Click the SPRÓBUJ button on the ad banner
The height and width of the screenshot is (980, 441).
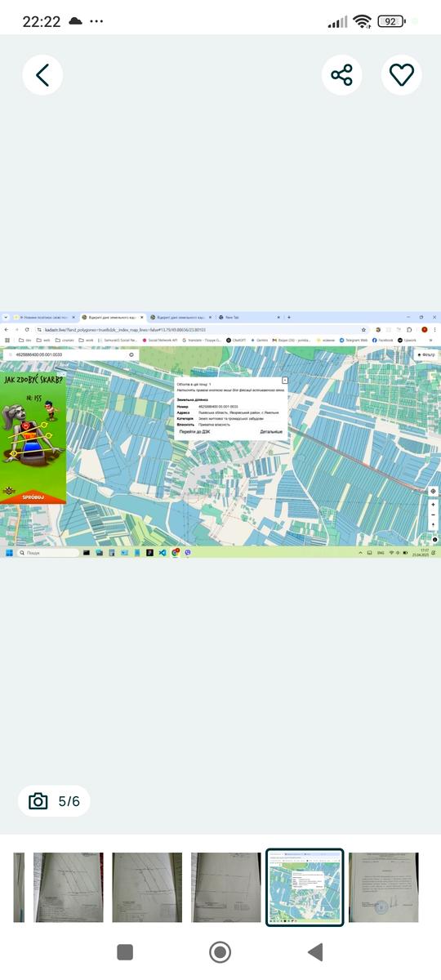33,496
